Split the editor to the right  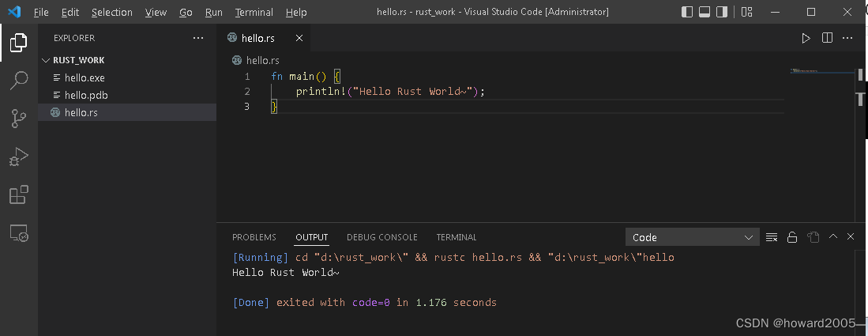pos(827,38)
